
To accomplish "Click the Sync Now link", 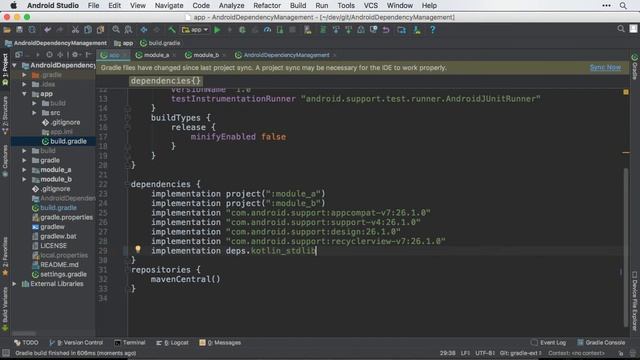I will point(605,67).
